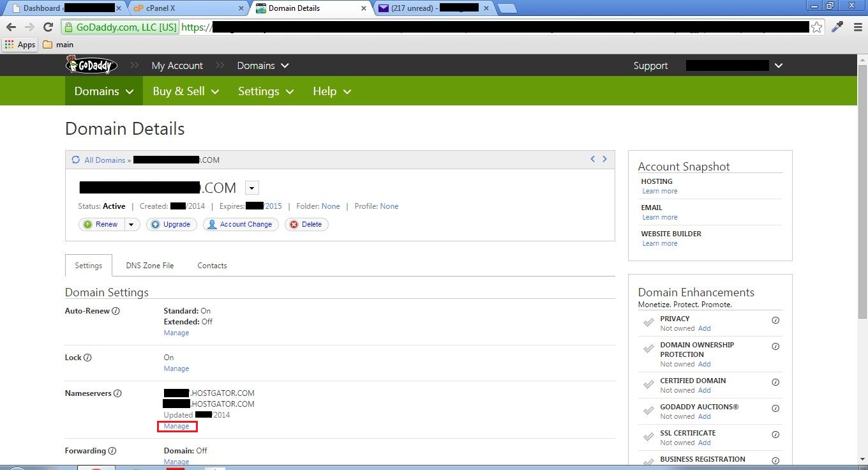
Task: Click Website Builder Learn more link
Action: pos(660,243)
